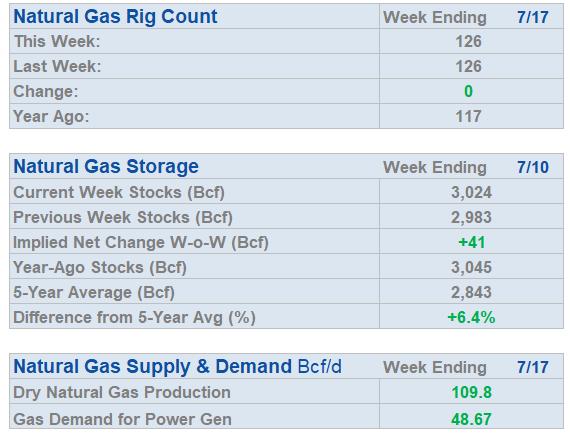Screen dimensions: 570x433
Task: Click the This Week rig count value 126
Action: tap(468, 41)
